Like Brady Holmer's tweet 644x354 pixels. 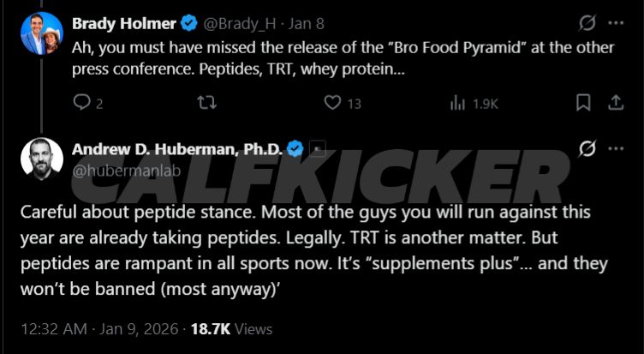tap(332, 103)
